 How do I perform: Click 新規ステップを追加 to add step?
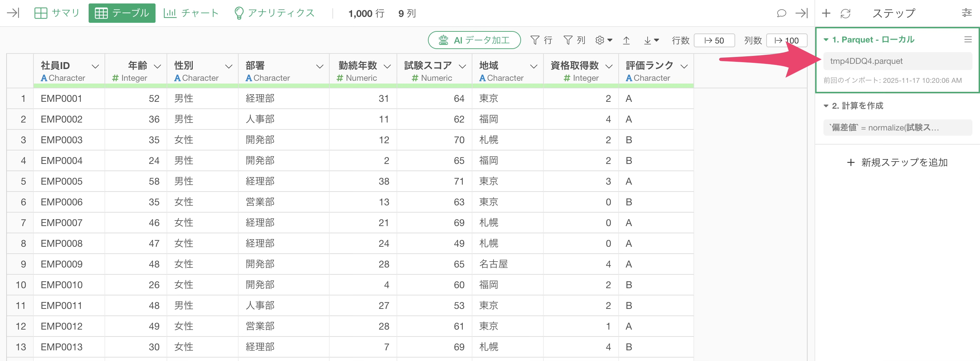[897, 163]
